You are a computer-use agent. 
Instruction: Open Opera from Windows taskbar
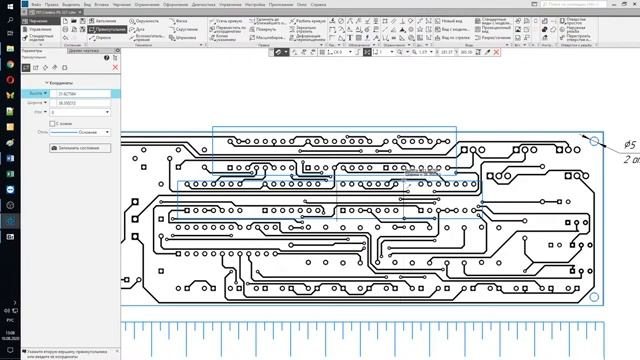(10, 80)
